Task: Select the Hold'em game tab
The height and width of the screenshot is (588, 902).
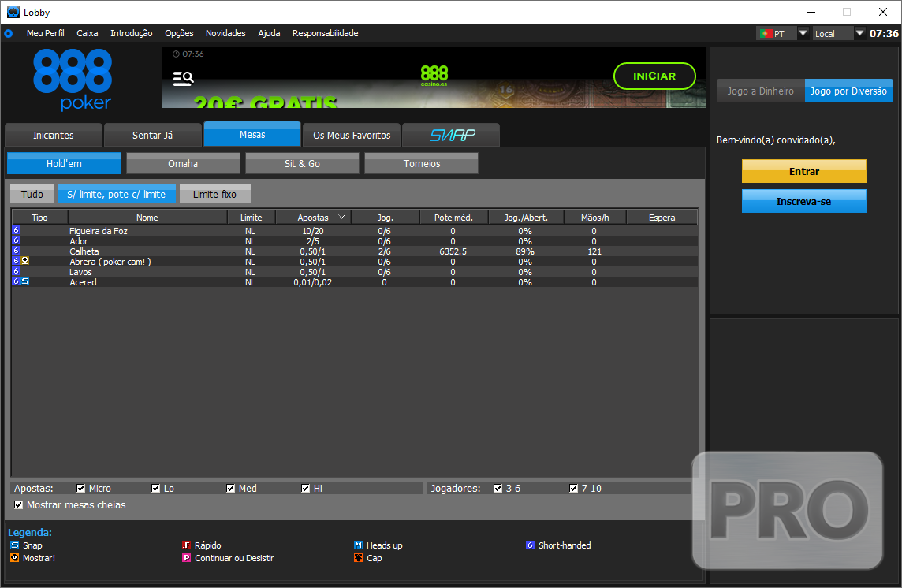Action: 64,163
